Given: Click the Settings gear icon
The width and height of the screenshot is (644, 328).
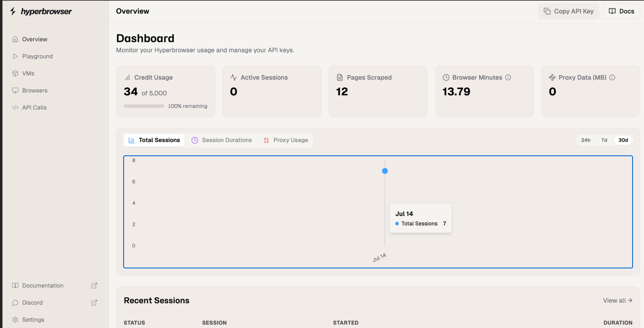Looking at the screenshot, I should pyautogui.click(x=15, y=320).
